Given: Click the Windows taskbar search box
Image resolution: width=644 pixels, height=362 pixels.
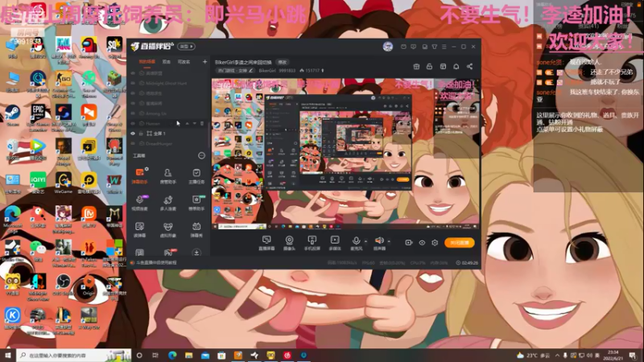Looking at the screenshot, I should [74, 356].
